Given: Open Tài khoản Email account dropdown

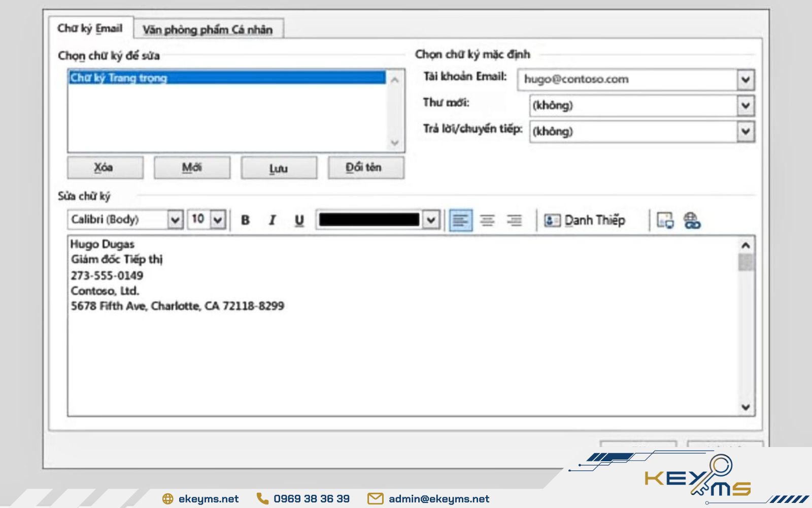Looking at the screenshot, I should point(745,80).
